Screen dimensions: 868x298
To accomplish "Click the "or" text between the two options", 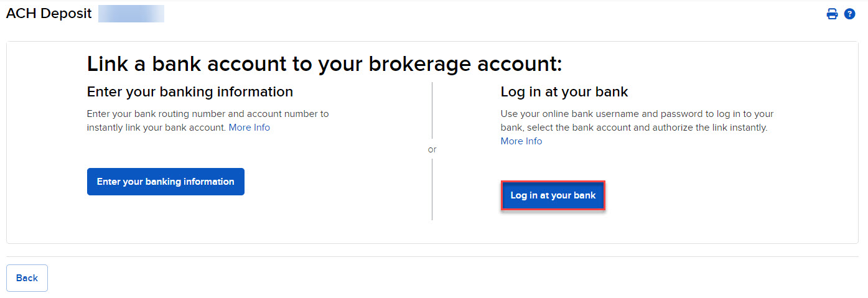I will [432, 149].
